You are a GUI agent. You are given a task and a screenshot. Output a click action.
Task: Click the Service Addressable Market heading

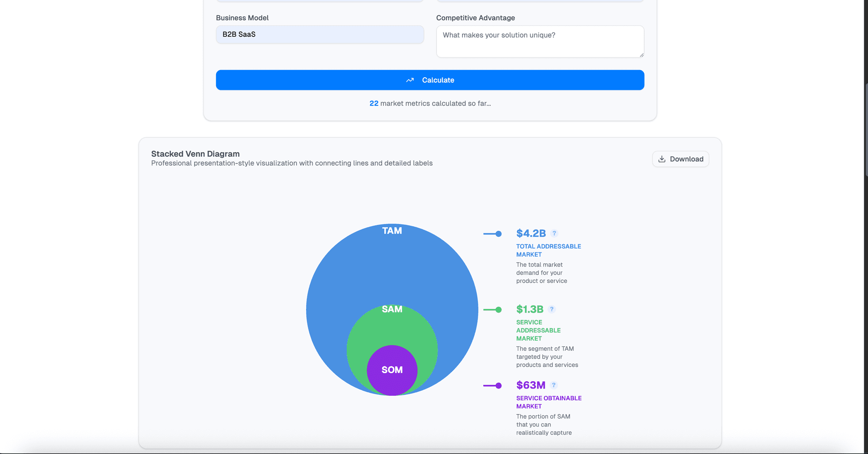[538, 330]
